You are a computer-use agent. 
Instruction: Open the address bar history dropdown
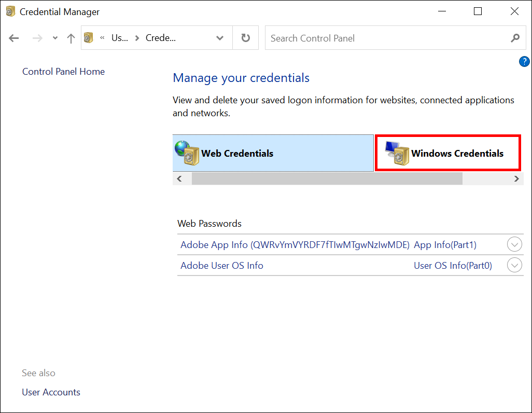click(x=220, y=38)
